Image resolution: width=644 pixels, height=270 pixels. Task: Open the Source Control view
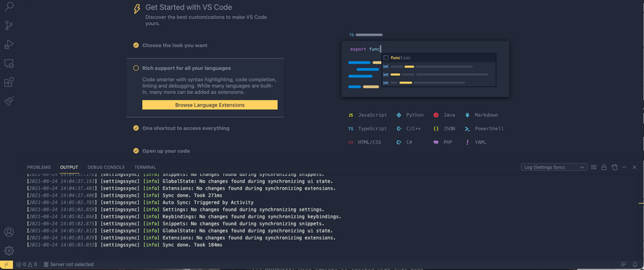(9, 26)
